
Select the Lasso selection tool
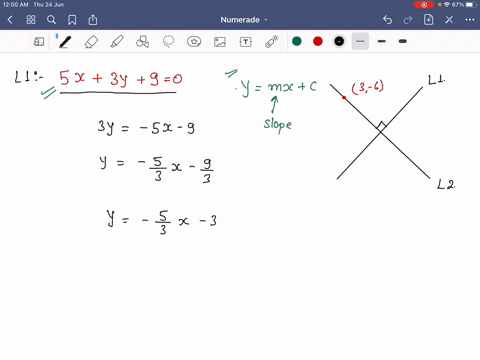point(168,42)
